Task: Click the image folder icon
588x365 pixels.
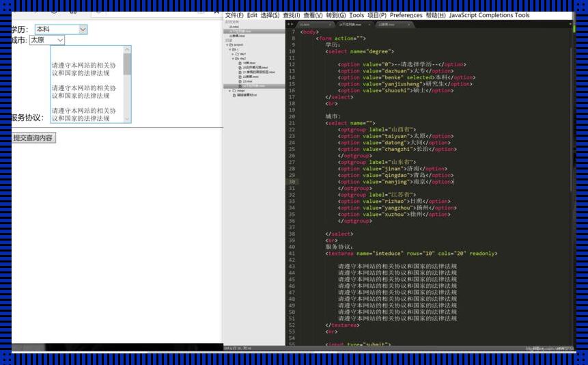Action: tap(234, 90)
